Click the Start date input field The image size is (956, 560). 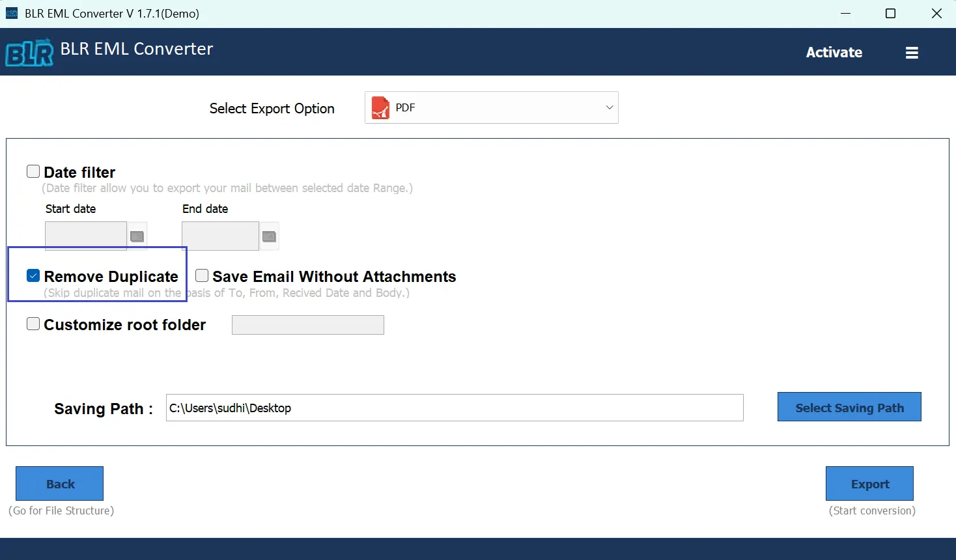pos(86,236)
